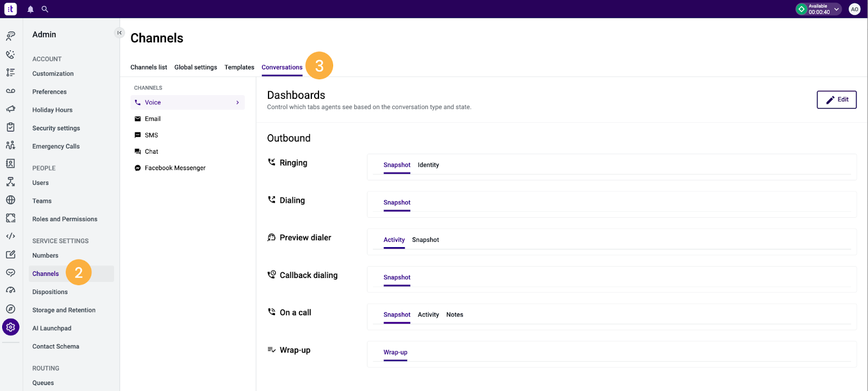Open Security settings page
The height and width of the screenshot is (391, 868).
[56, 128]
